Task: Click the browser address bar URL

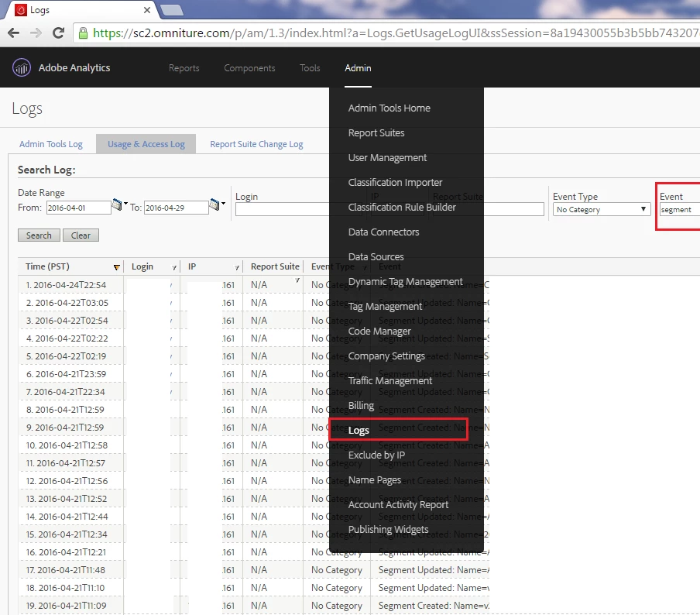Action: point(396,33)
